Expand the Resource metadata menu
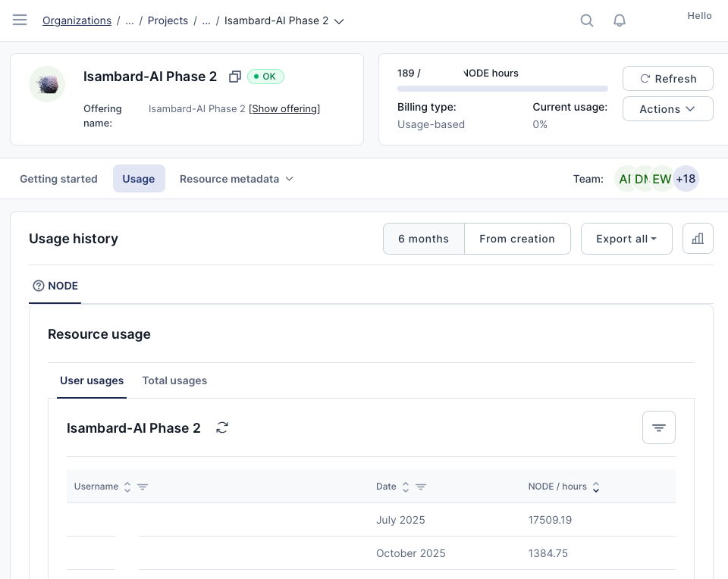Image resolution: width=728 pixels, height=579 pixels. pos(236,179)
